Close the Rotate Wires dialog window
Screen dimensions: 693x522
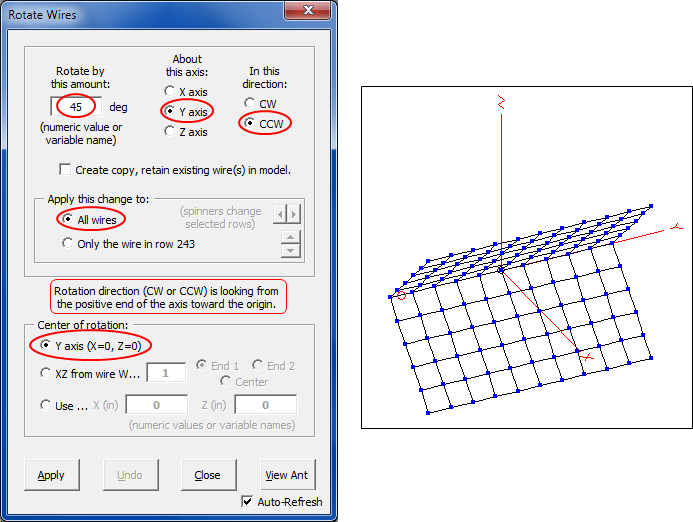coord(308,12)
